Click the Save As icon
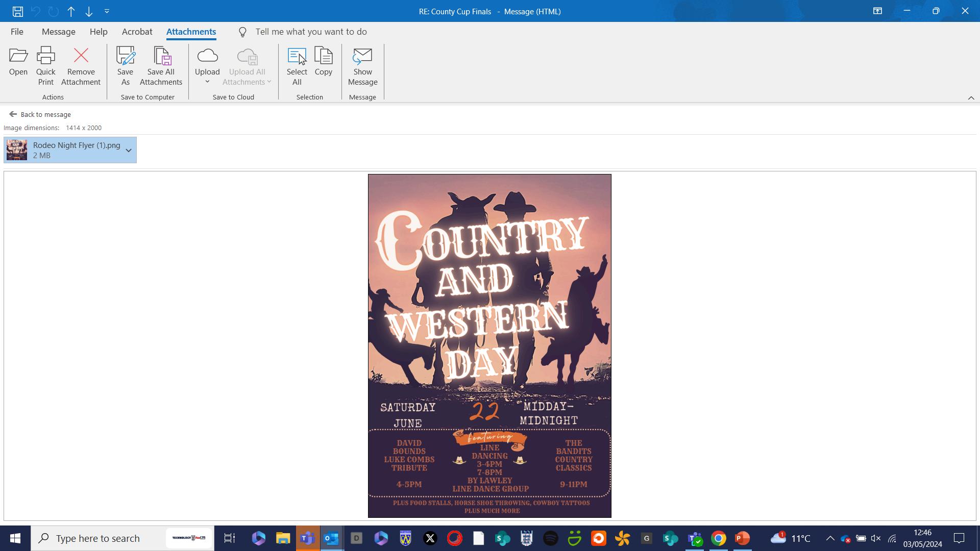This screenshot has height=551, width=980. (125, 56)
